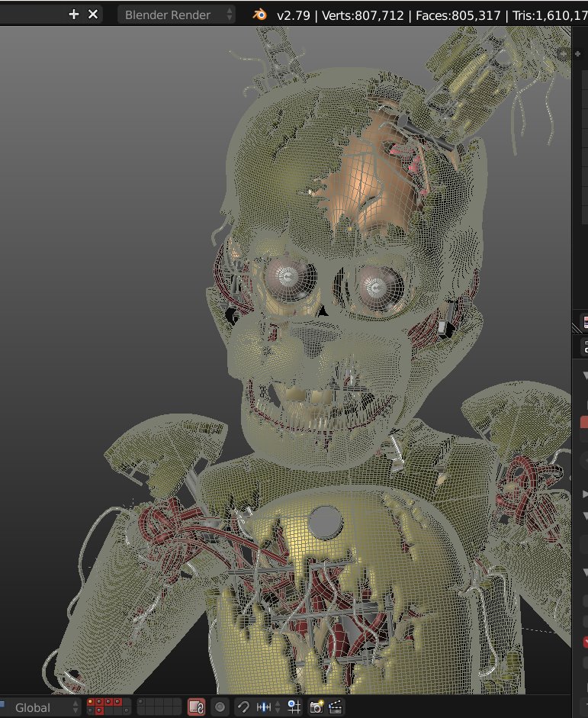The height and width of the screenshot is (718, 588).
Task: Expand the side region with the plus handle
Action: pos(564,53)
